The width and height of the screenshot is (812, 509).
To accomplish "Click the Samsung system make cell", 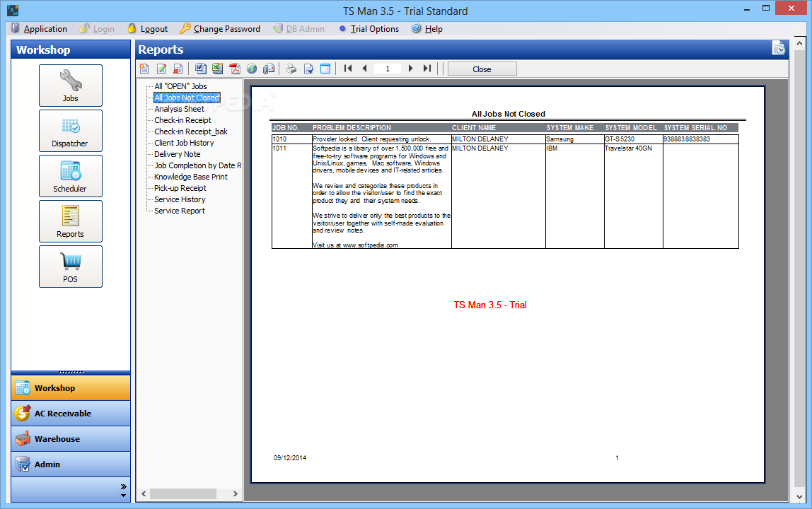I will click(x=575, y=139).
